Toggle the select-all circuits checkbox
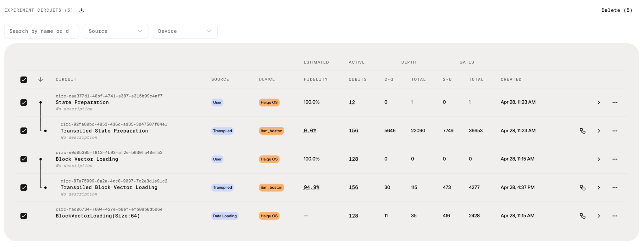The height and width of the screenshot is (247, 644). pyautogui.click(x=24, y=80)
